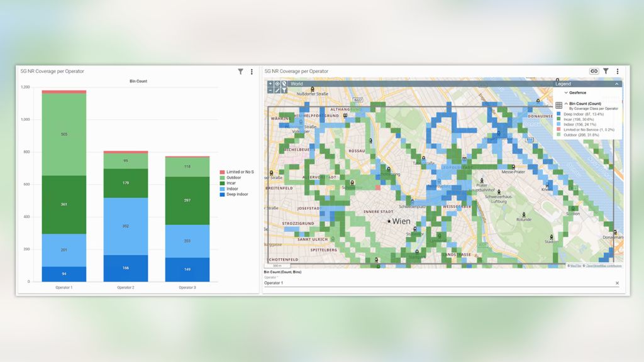The width and height of the screenshot is (644, 362).
Task: Click the MapTiler attribution link
Action: (x=576, y=266)
